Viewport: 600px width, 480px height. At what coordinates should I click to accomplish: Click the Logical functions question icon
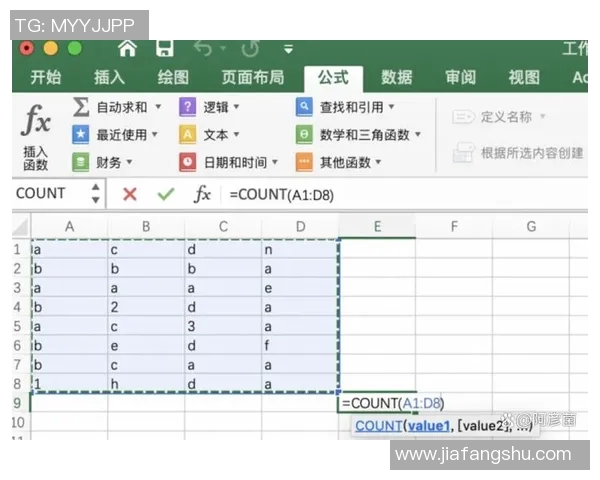coord(188,107)
